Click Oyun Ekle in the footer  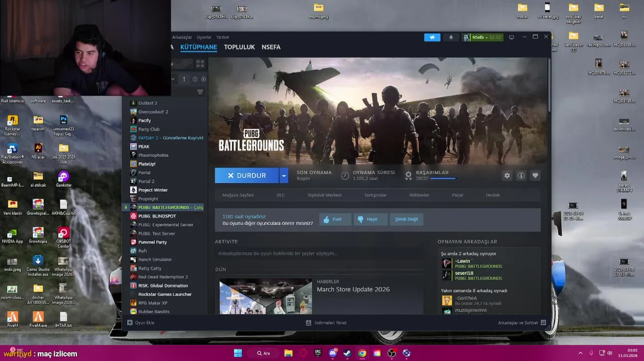coord(141,323)
